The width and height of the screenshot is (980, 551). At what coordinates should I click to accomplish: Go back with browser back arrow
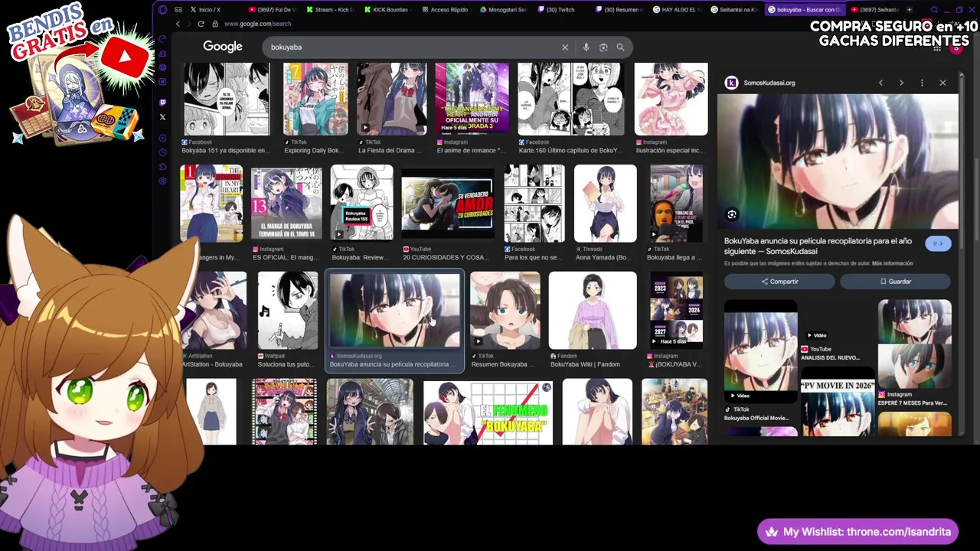click(178, 24)
